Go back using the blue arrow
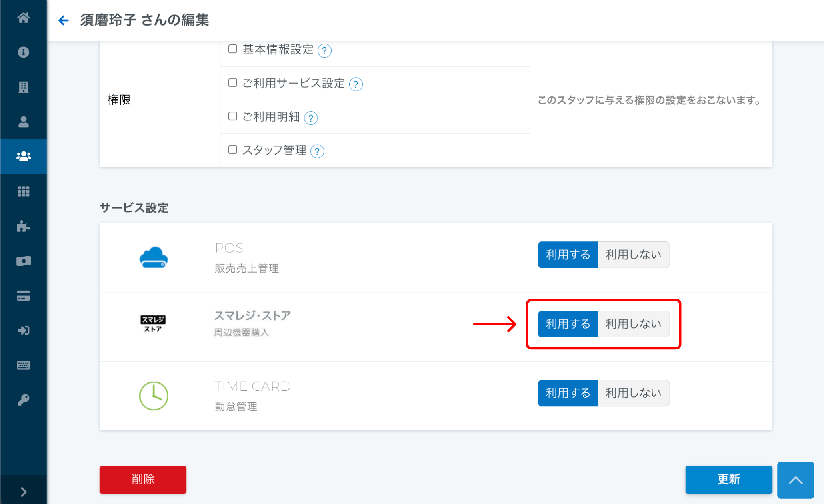 point(64,20)
